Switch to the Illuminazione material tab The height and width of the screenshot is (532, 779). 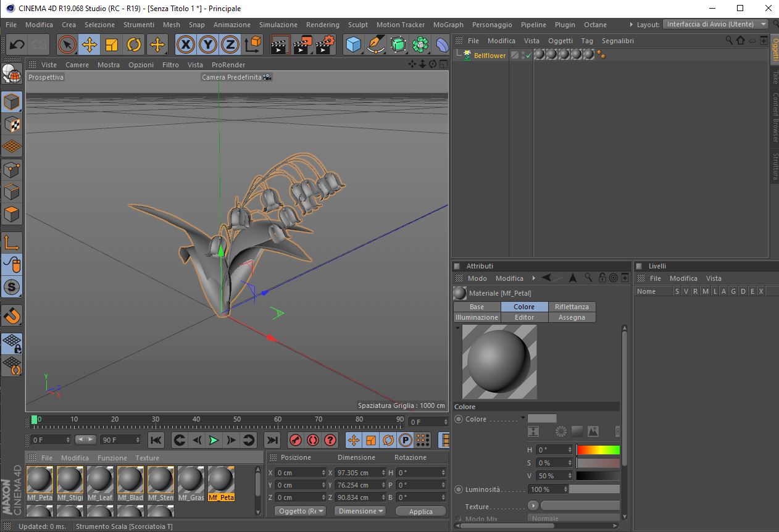tap(477, 317)
